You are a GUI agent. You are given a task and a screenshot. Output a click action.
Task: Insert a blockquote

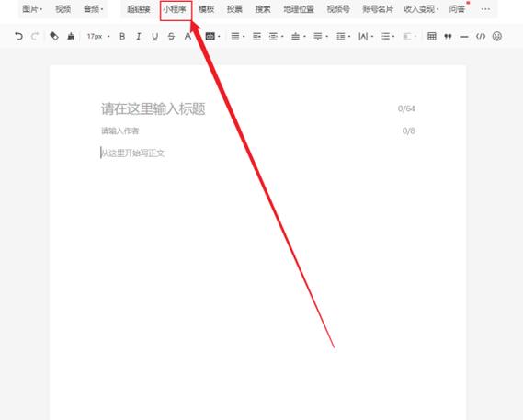point(448,37)
